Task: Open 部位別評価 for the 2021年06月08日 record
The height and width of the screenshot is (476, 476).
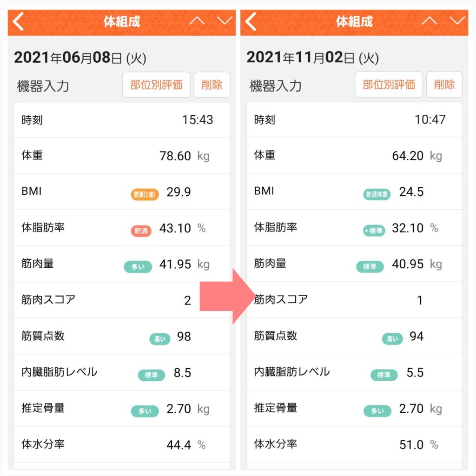Action: pos(156,85)
